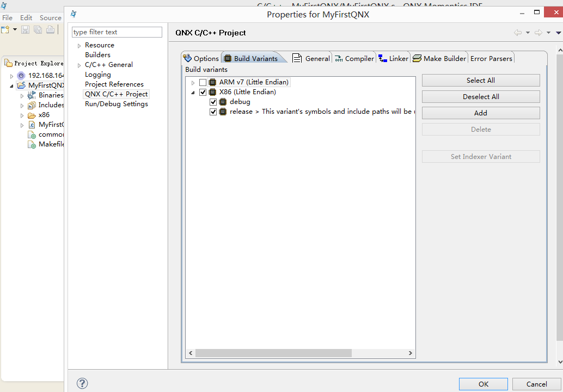Click the Makefile file icon
563x392 pixels.
click(32, 144)
